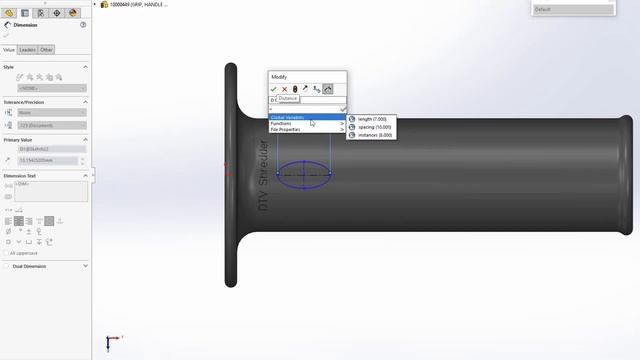Viewport: 640px width, 360px height.
Task: Bottom-align the dimension text vertically
Action: [x=60, y=221]
